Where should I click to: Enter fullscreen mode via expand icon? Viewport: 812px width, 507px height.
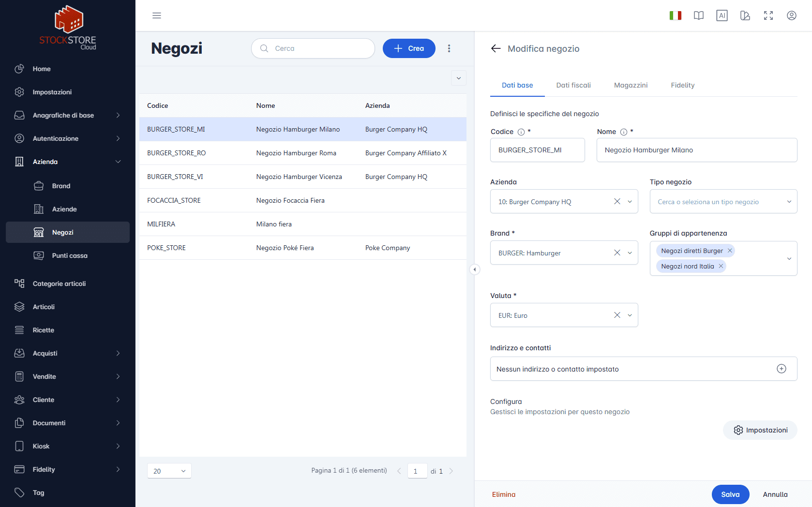(x=768, y=15)
